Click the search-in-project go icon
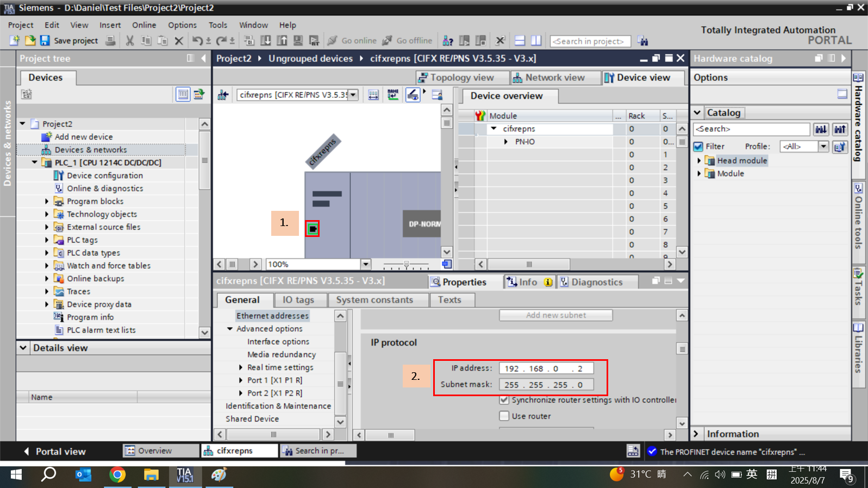The width and height of the screenshot is (868, 488). [x=643, y=41]
